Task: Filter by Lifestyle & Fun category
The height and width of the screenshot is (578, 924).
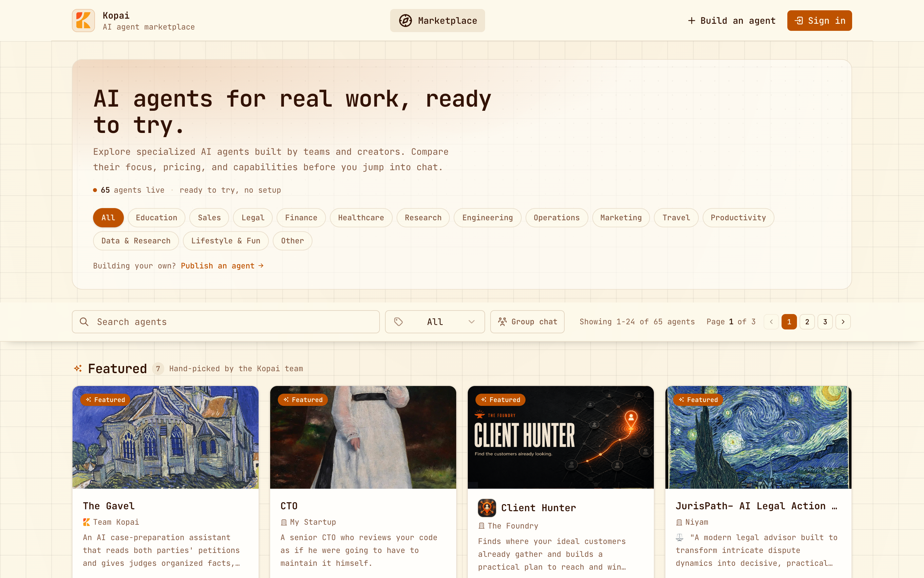Action: click(226, 241)
